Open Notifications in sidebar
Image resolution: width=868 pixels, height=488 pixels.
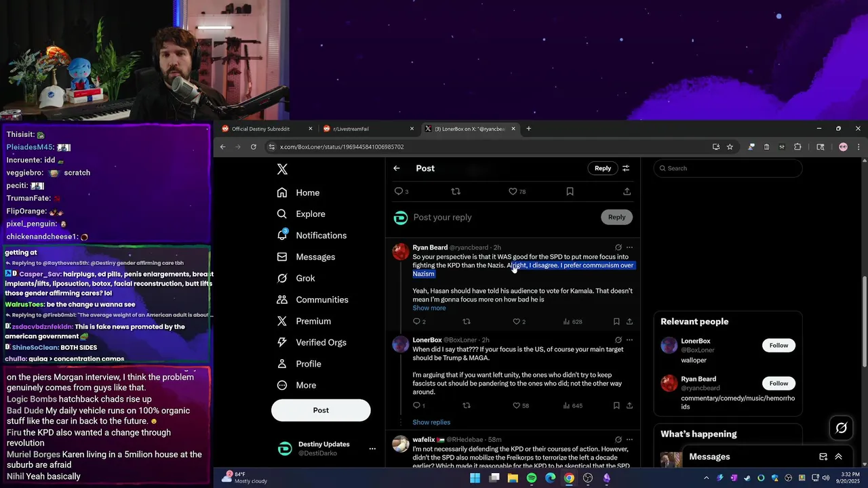click(312, 235)
